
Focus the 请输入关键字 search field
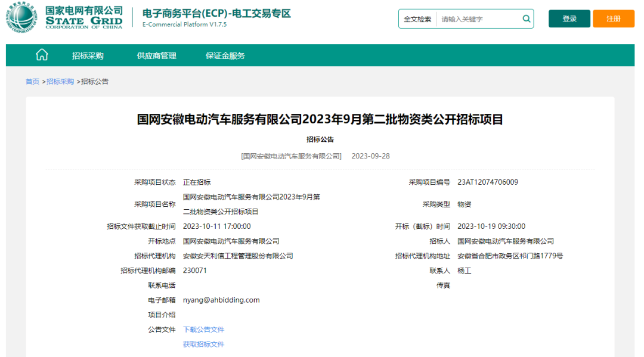(478, 19)
